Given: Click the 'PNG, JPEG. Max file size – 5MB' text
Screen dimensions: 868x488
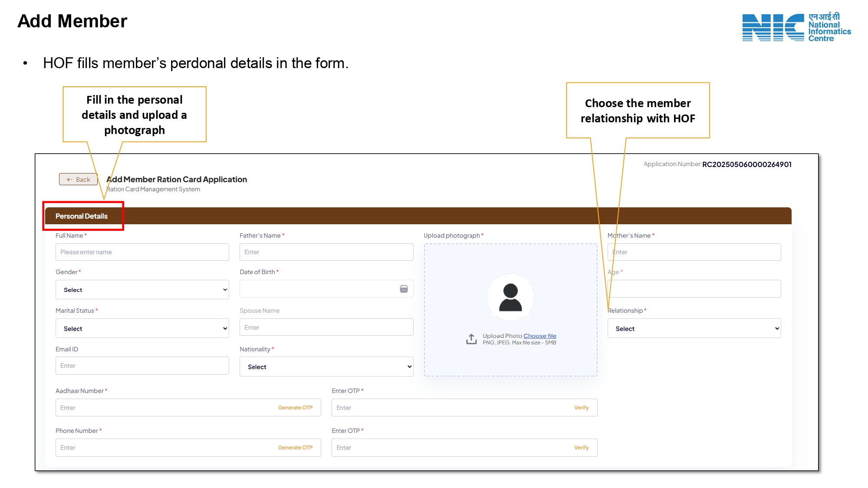Looking at the screenshot, I should [x=519, y=343].
